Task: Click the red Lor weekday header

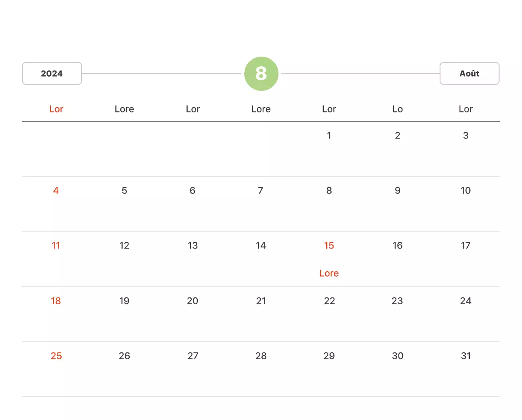Action: [56, 109]
